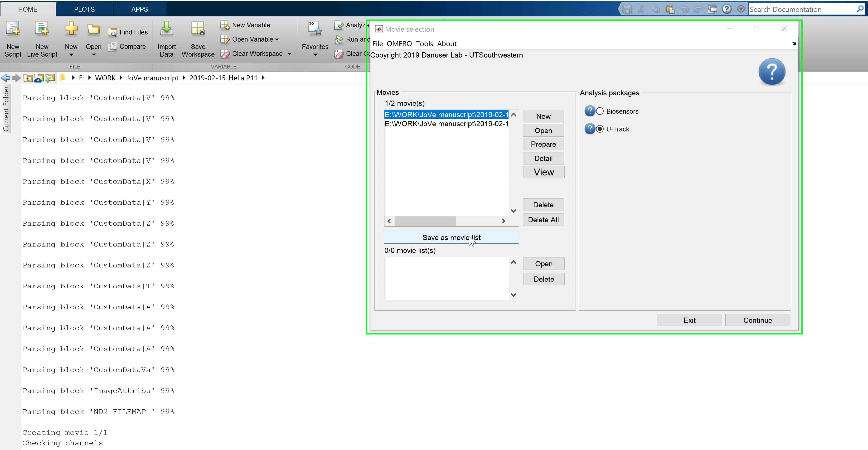Expand the Open Variable dropdown
Image resolution: width=868 pixels, height=450 pixels.
277,40
